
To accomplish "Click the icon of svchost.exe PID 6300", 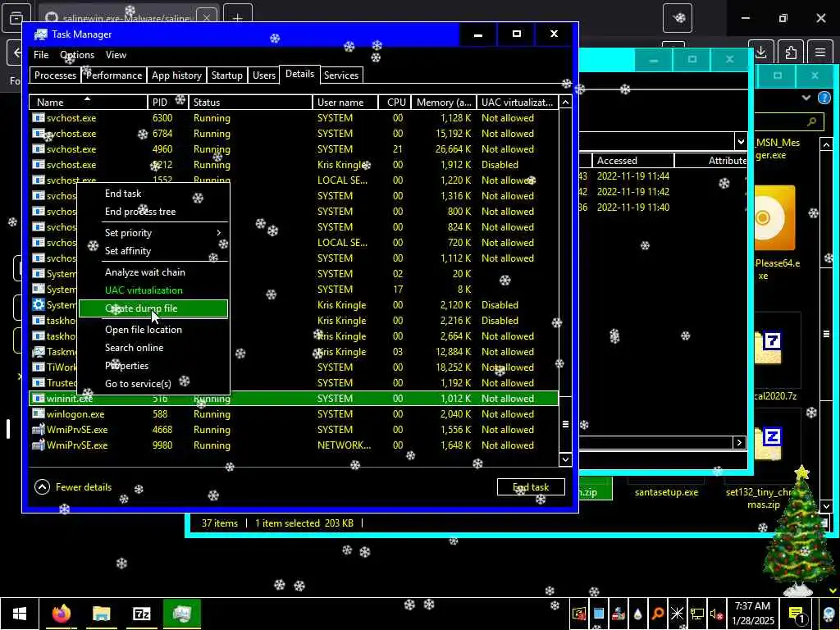I will pos(38,118).
